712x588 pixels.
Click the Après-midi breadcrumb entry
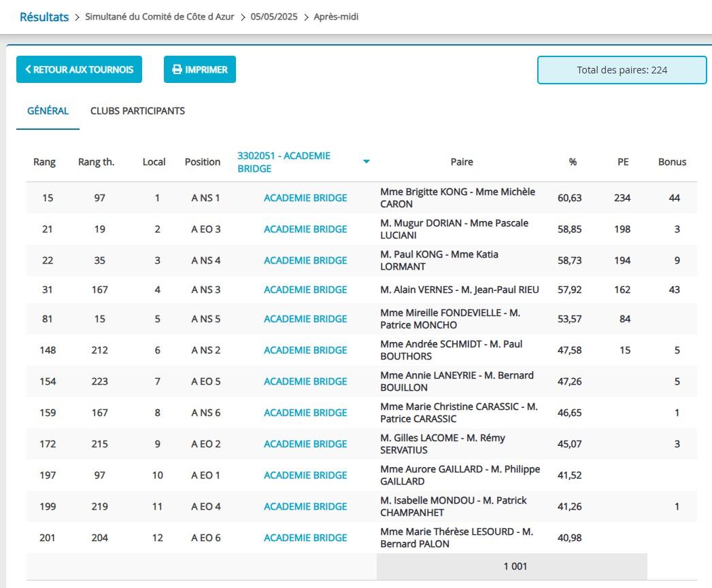[336, 17]
